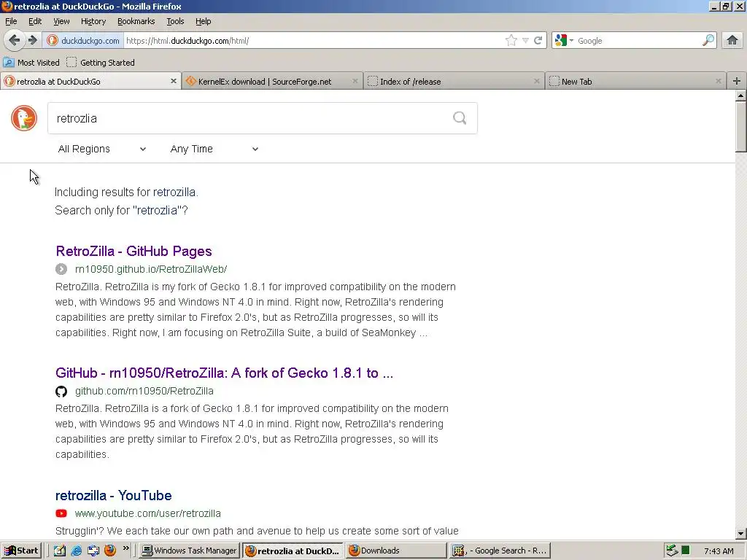The width and height of the screenshot is (747, 560).
Task: Open the Edit menu
Action: click(x=35, y=21)
